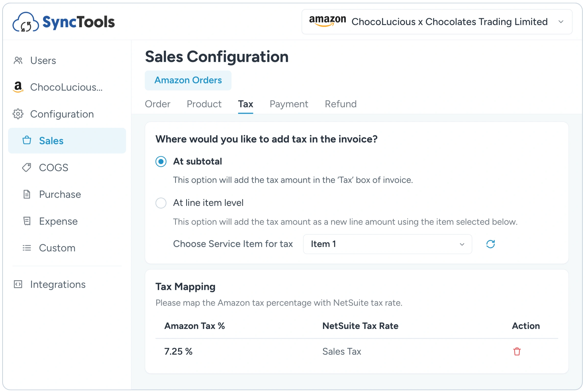Switch to the Payment tab

(289, 104)
